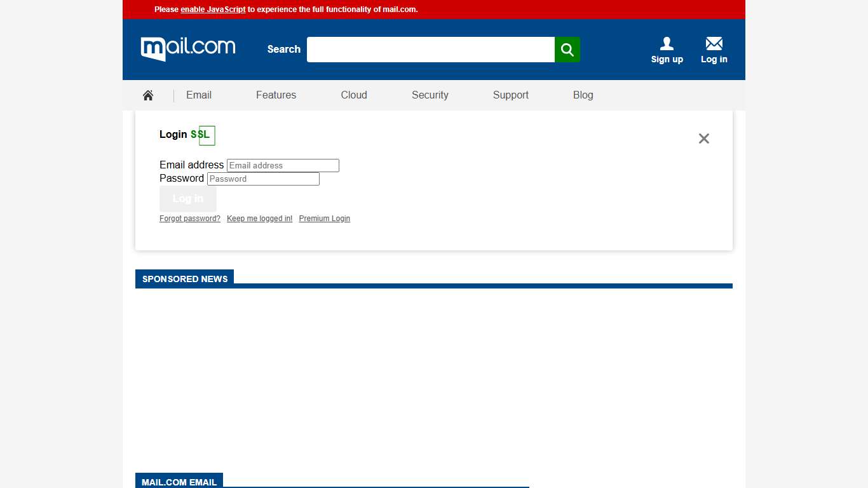Click inside the Email address input field
This screenshot has height=488, width=868.
[x=282, y=165]
